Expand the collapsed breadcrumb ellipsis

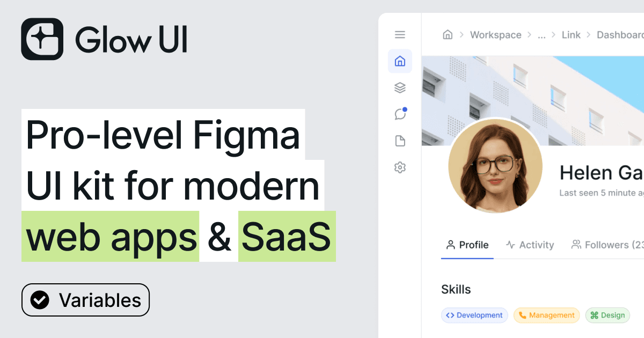(541, 34)
